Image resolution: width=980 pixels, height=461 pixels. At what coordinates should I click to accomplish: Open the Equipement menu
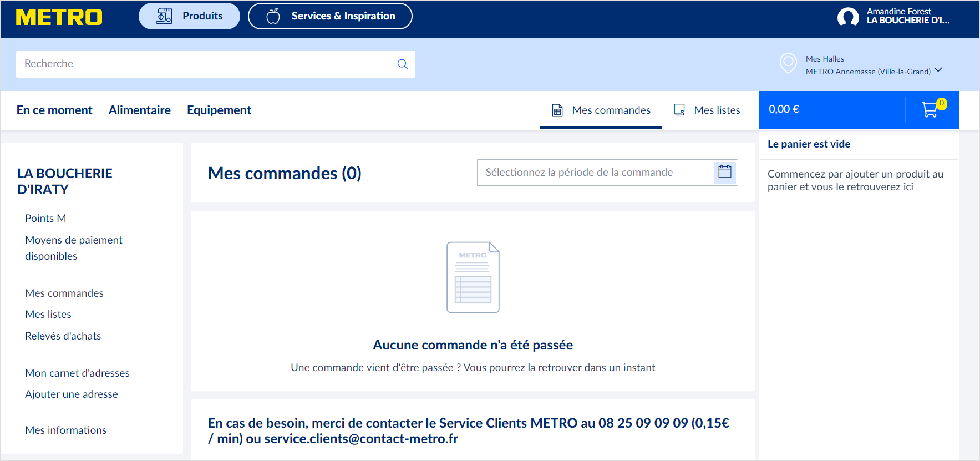pos(219,110)
